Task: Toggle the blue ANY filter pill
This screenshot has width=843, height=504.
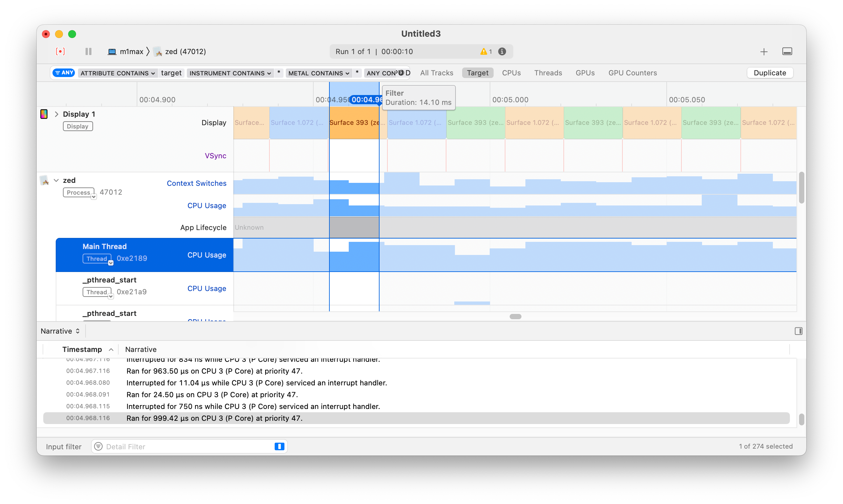Action: tap(64, 73)
